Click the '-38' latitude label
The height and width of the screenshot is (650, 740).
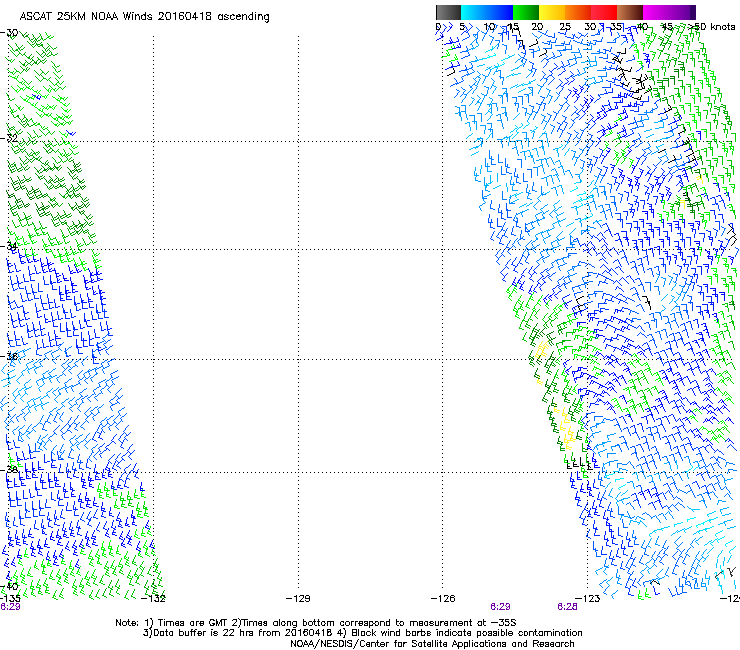tap(9, 469)
